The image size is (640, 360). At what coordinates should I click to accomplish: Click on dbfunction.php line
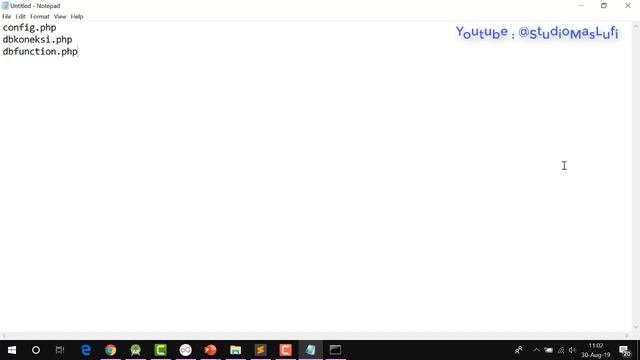(x=40, y=51)
